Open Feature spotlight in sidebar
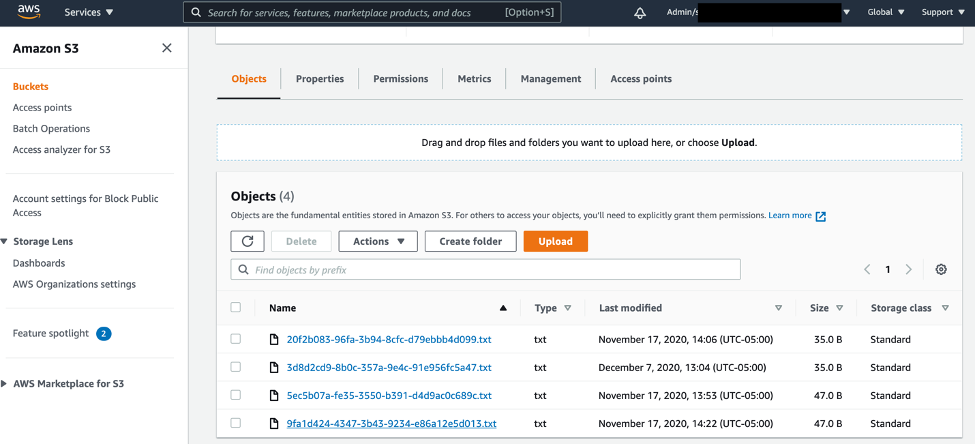 point(50,334)
